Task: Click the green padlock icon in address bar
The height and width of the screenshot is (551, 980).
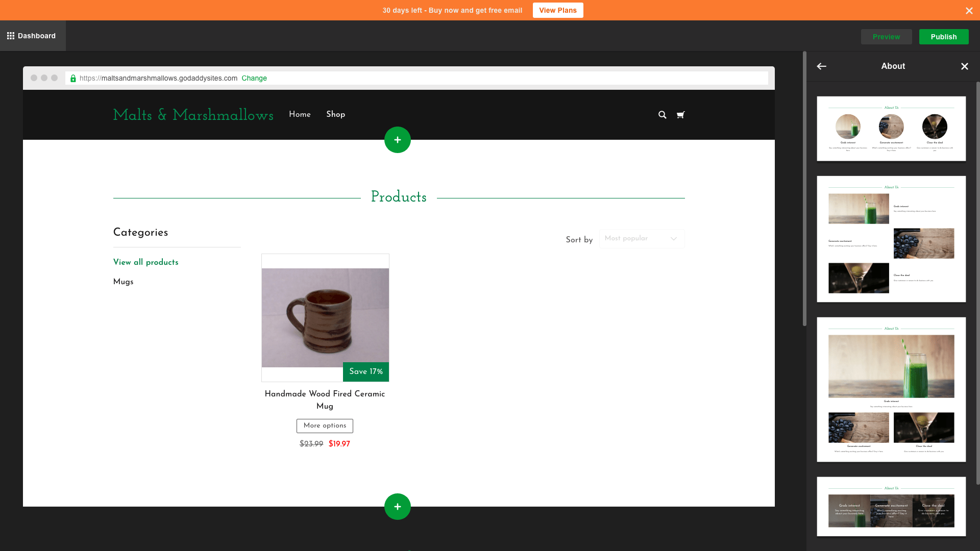Action: click(73, 78)
